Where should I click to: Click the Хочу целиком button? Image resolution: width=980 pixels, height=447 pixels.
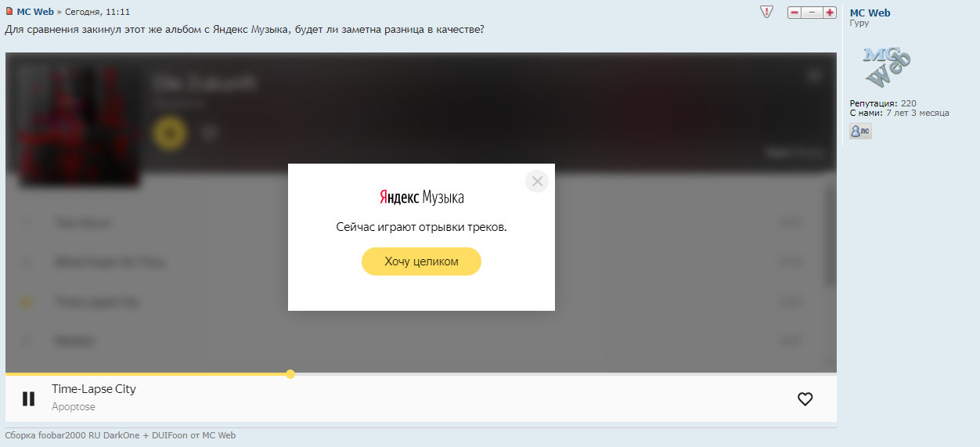click(x=421, y=261)
